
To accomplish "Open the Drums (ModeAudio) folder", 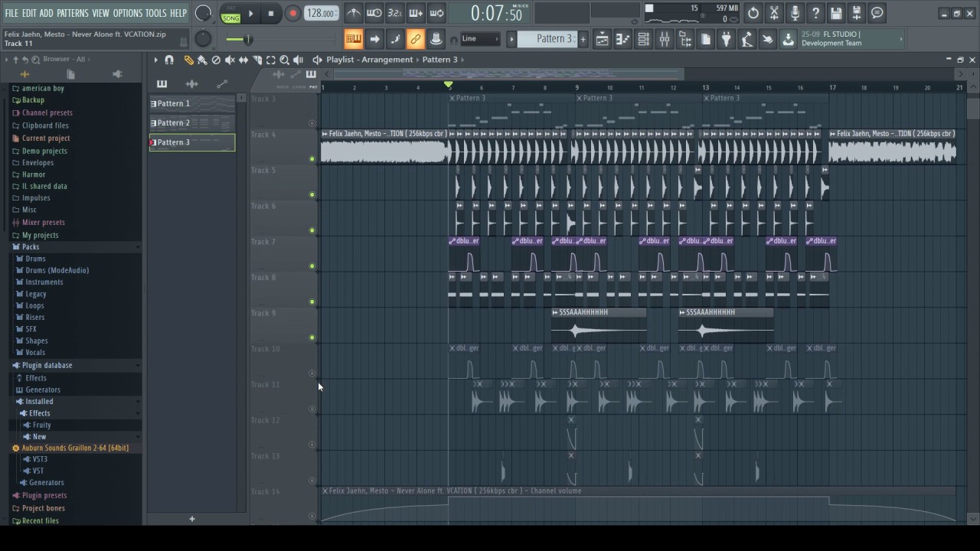I will coord(57,270).
